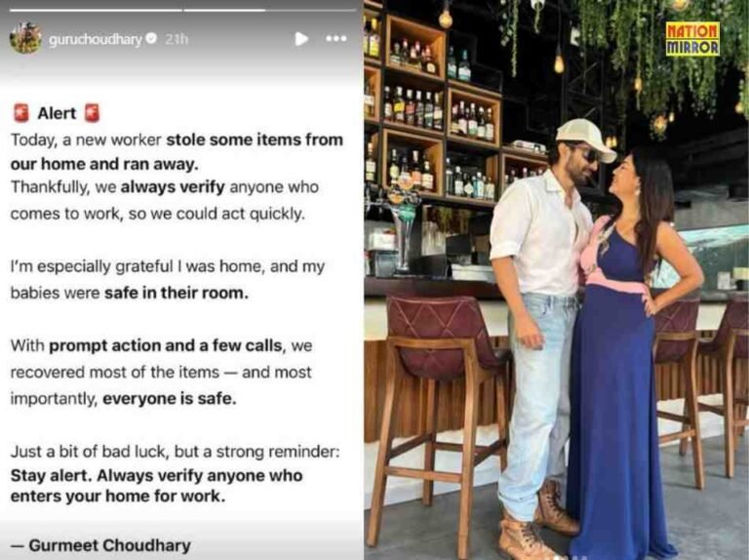Open the guruchoudhary profile picture
The image size is (749, 560).
tap(25, 38)
